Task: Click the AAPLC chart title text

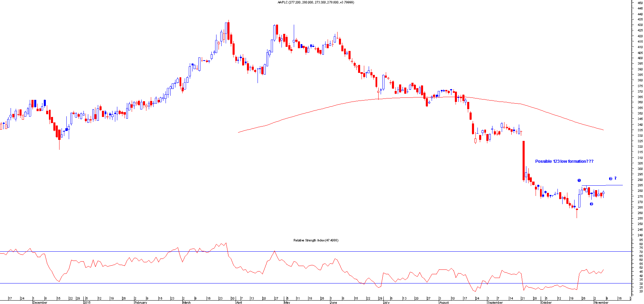Action: point(316,2)
